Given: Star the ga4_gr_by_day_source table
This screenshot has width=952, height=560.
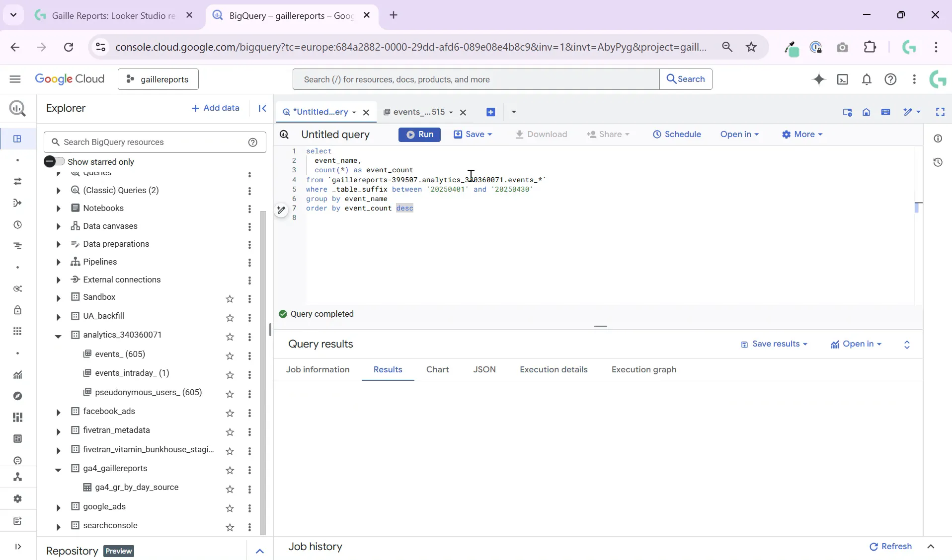Looking at the screenshot, I should [230, 490].
